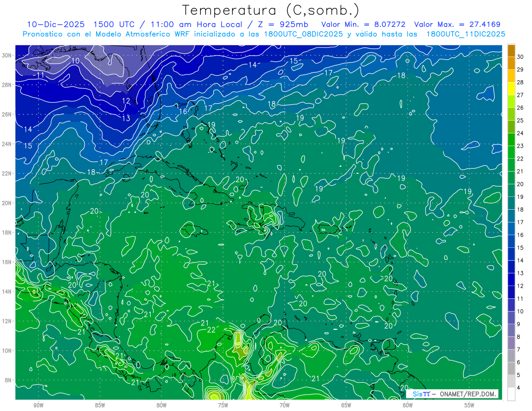Image resolution: width=532 pixels, height=411 pixels.
Task: Click the green colorbar segment between 22 and 23
Action: pos(511,153)
